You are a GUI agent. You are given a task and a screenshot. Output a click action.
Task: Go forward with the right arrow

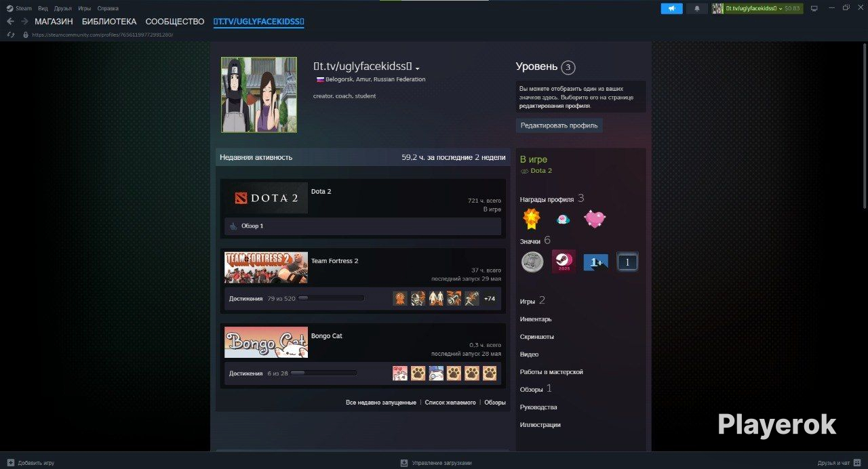pos(24,22)
